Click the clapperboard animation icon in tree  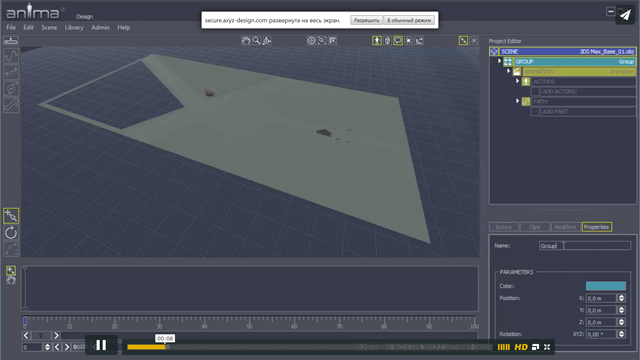517,71
